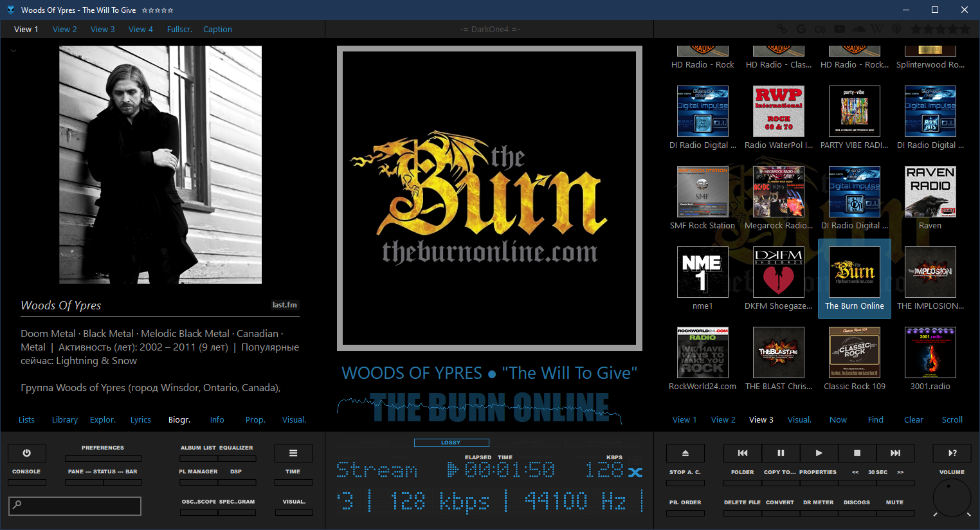This screenshot has height=530, width=980.
Task: Click the podcast icon
Action: (x=896, y=29)
